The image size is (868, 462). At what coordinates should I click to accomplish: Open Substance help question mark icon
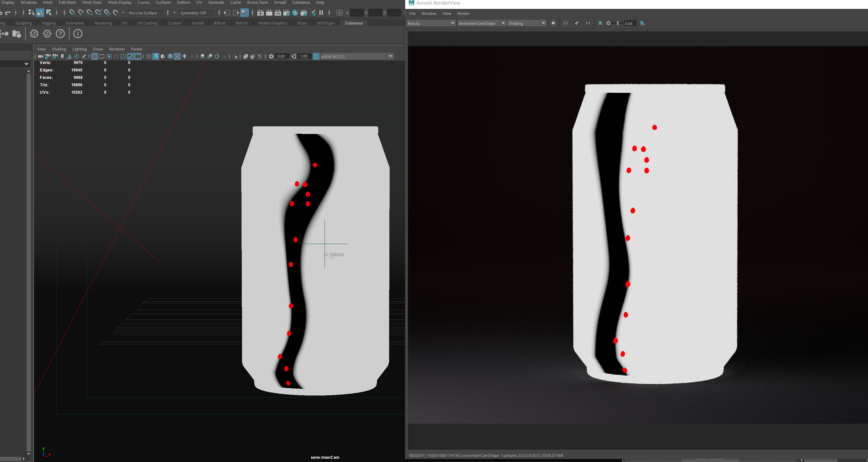pos(60,34)
